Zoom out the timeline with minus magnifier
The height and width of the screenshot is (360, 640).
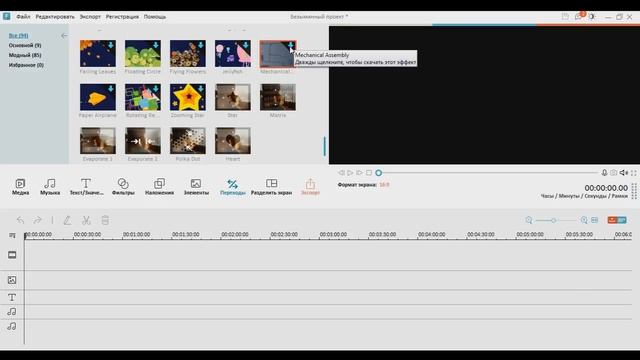[x=529, y=220]
